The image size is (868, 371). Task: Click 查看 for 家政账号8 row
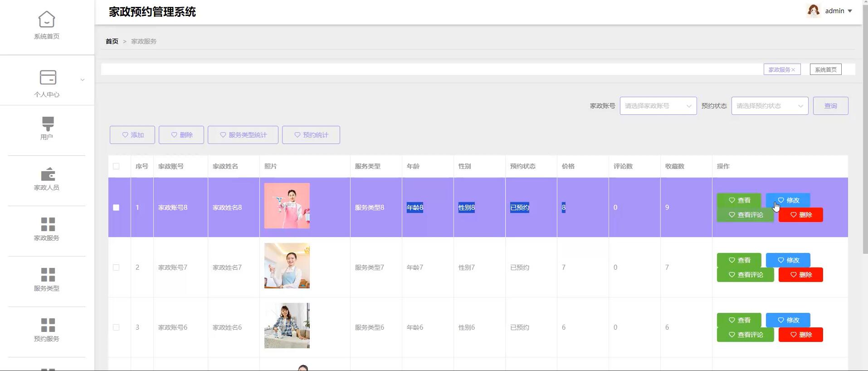(739, 200)
